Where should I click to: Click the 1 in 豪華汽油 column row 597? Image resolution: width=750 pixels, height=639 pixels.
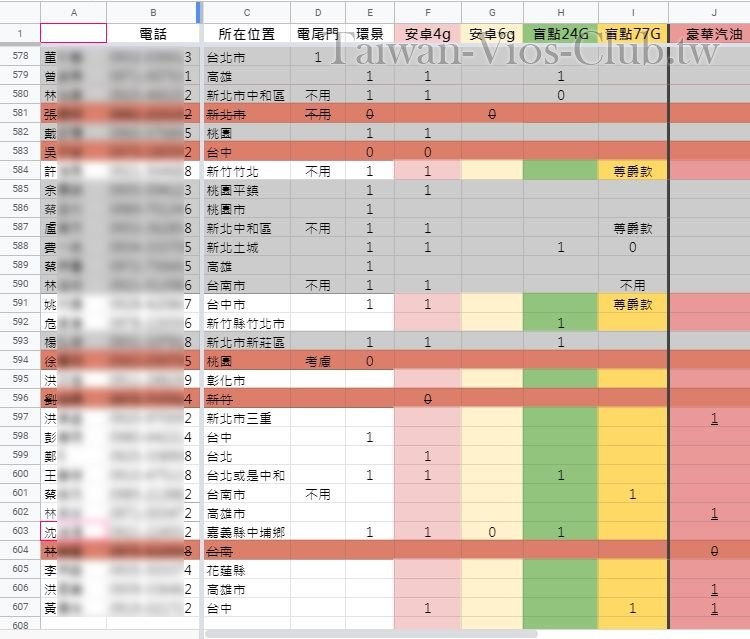coord(714,418)
